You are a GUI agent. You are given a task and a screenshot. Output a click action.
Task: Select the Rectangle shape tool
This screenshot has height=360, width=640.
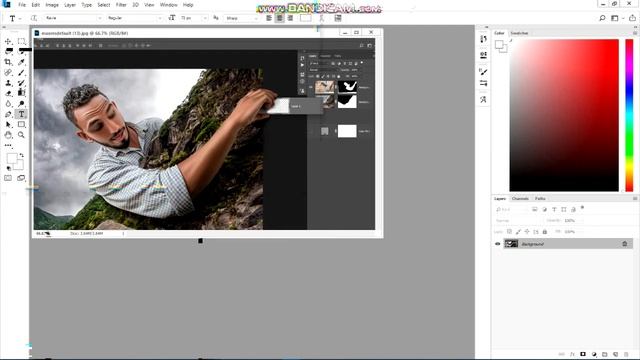point(22,124)
